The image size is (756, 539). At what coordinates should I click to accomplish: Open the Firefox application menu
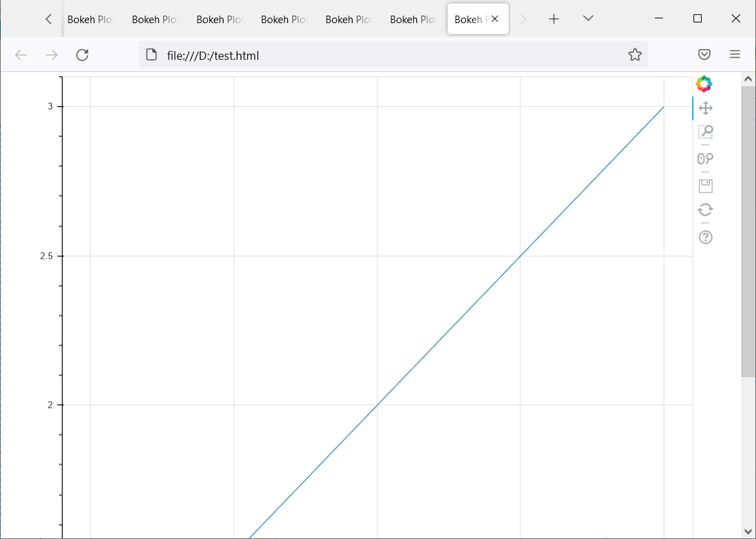734,54
